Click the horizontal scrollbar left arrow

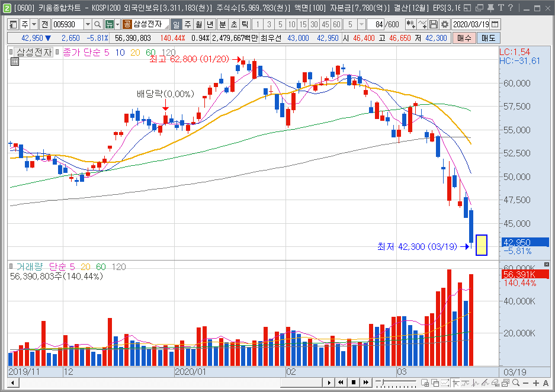pyautogui.click(x=13, y=383)
